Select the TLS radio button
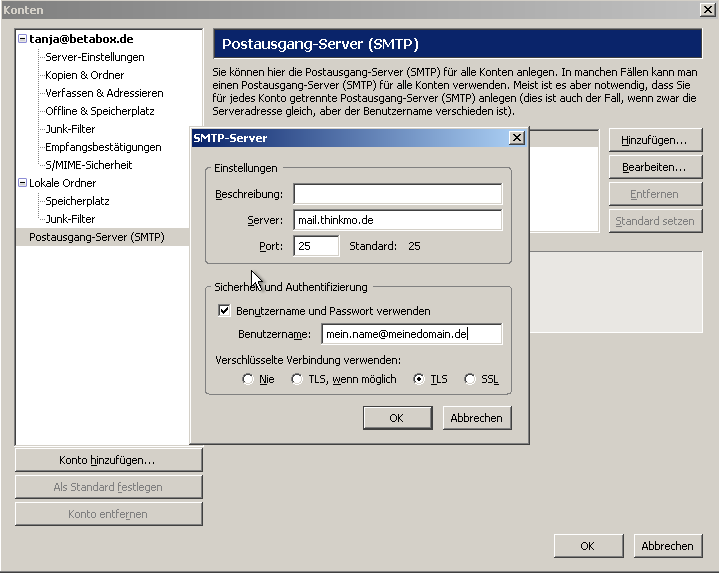This screenshot has height=573, width=719. click(x=419, y=379)
